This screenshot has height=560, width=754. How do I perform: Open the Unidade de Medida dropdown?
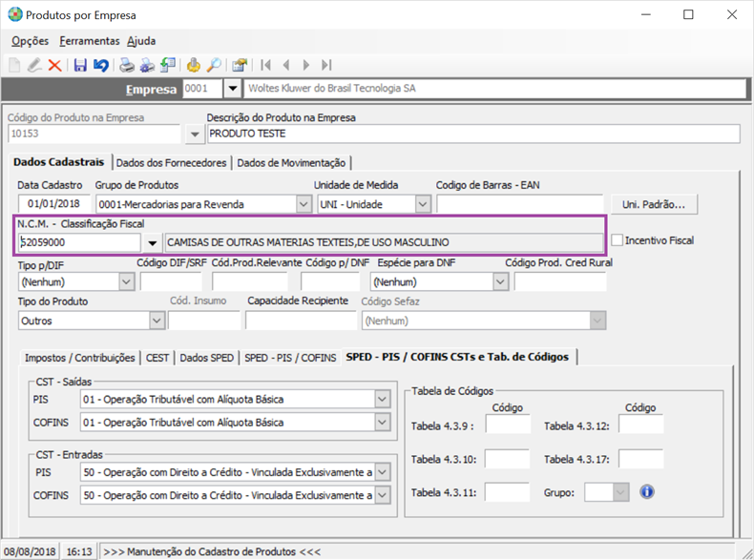point(423,204)
